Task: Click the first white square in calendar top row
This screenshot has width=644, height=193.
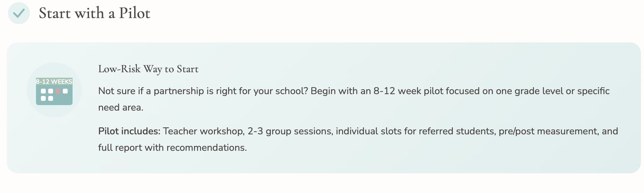Action: [x=44, y=91]
